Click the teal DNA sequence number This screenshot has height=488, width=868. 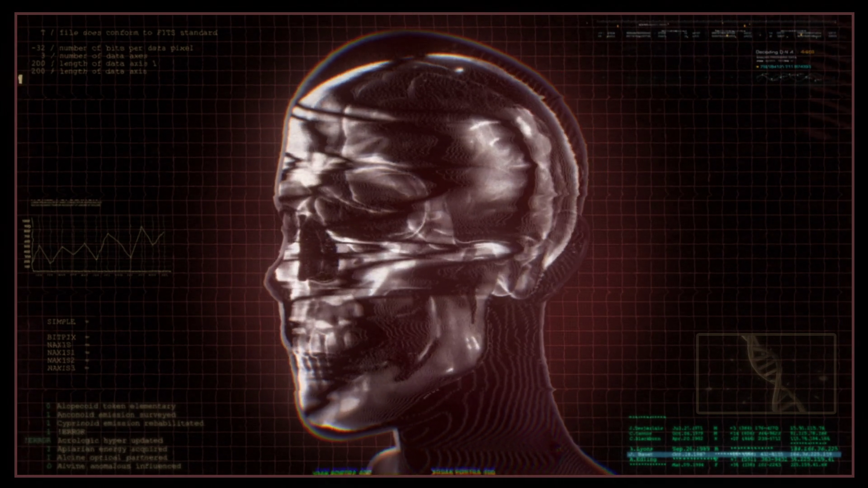point(785,66)
